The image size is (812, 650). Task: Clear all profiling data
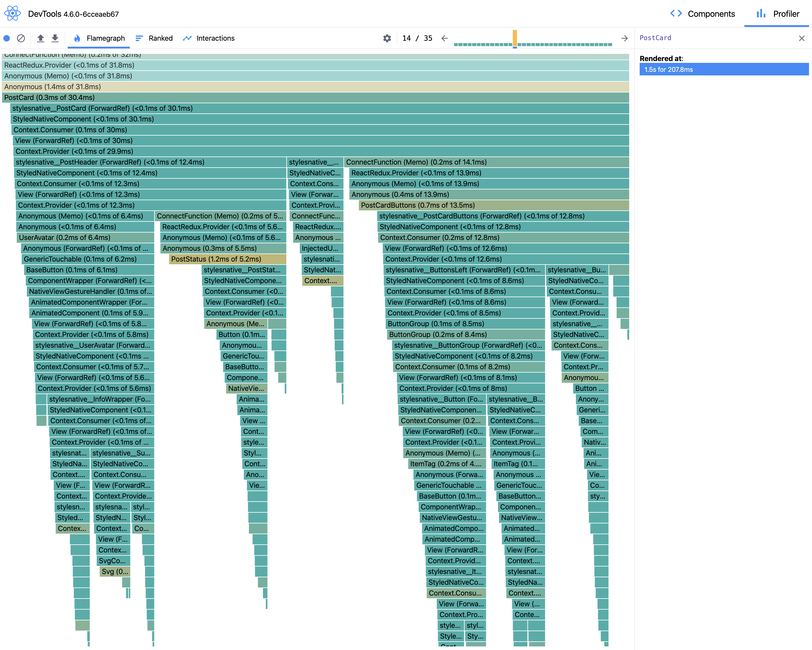tap(21, 38)
